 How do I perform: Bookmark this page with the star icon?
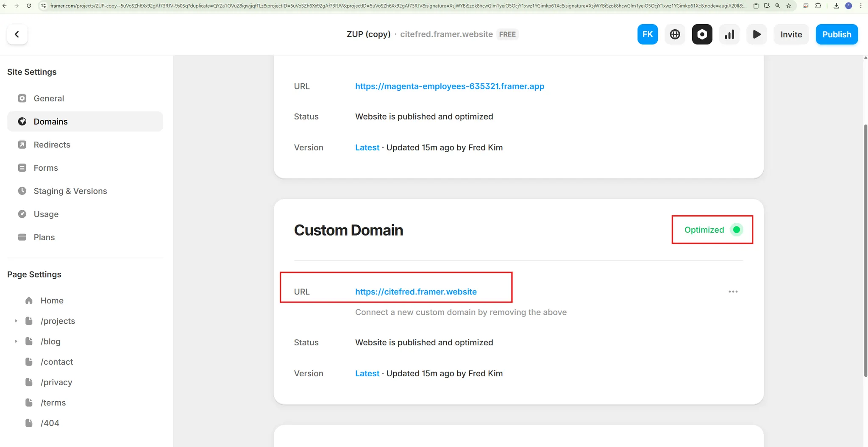(789, 6)
